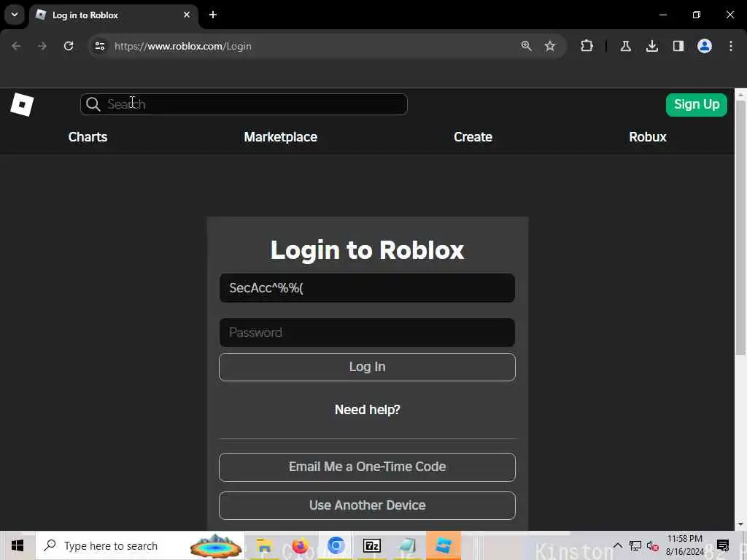
Task: Click the Password input field
Action: (x=368, y=332)
